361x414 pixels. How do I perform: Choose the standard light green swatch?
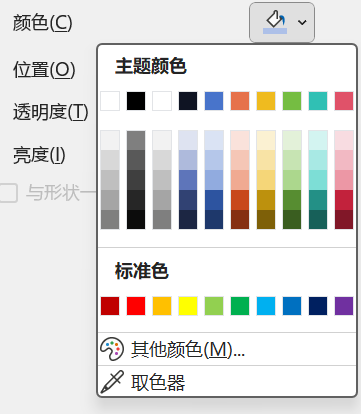(x=214, y=306)
